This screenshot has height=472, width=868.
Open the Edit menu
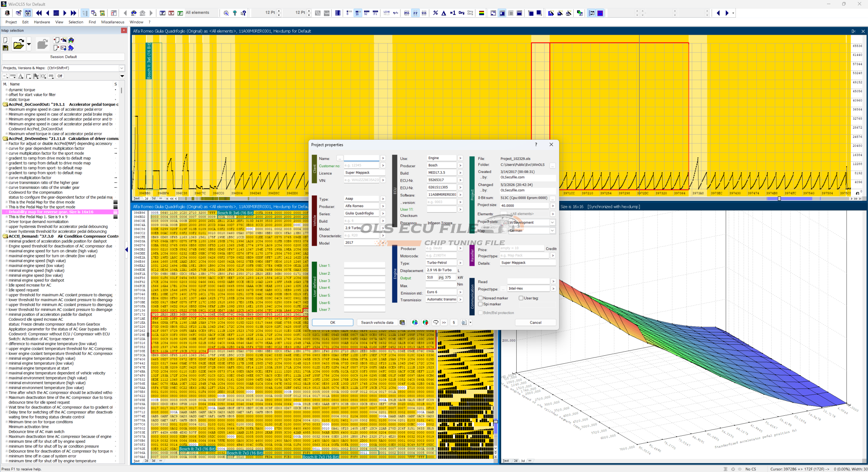25,22
